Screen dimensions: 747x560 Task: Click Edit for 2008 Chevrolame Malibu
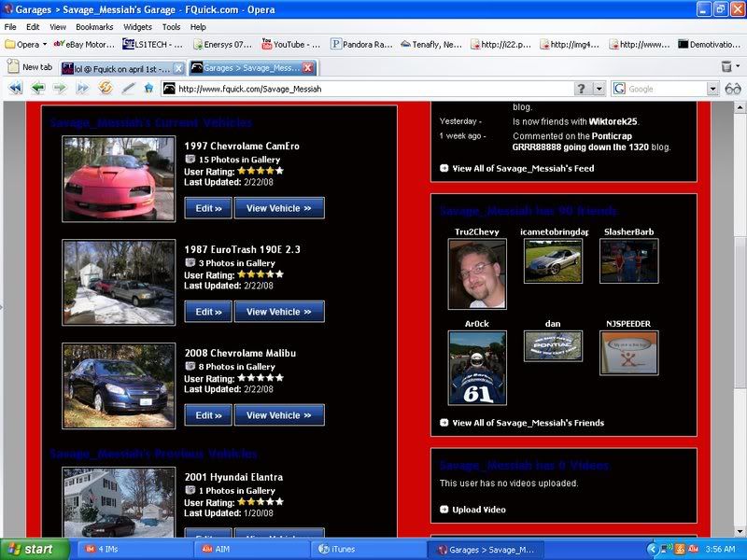click(208, 414)
